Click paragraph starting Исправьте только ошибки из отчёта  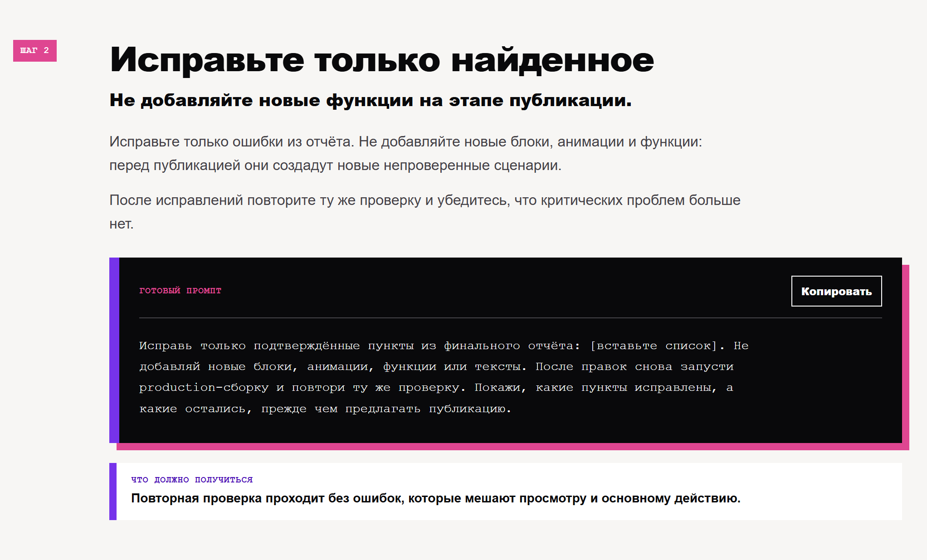pos(405,153)
